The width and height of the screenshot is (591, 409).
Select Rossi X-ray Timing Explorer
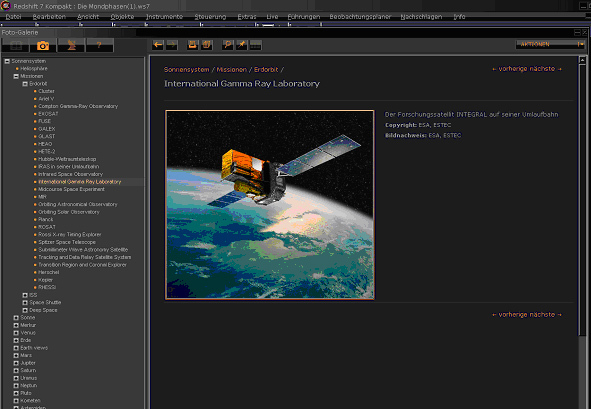pos(70,234)
